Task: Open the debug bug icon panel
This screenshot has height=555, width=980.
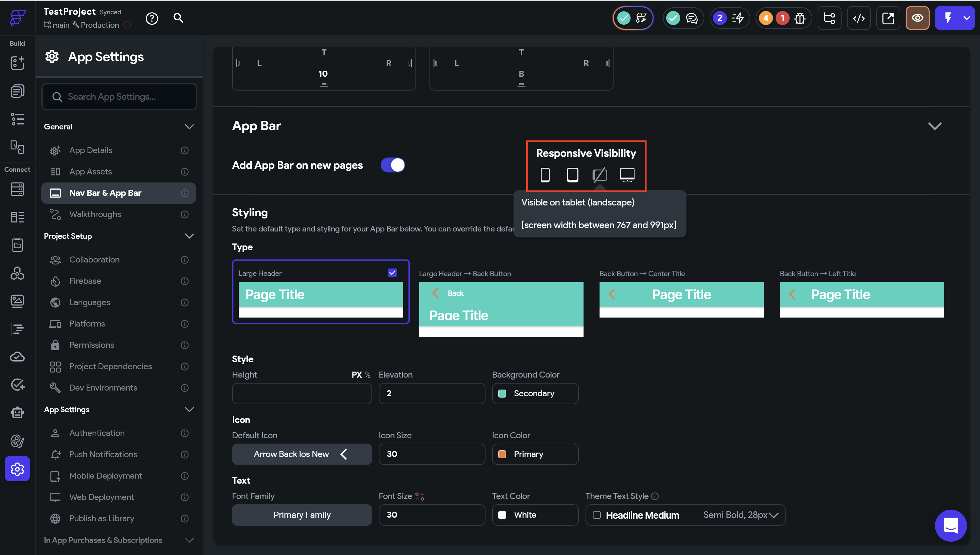Action: (800, 18)
